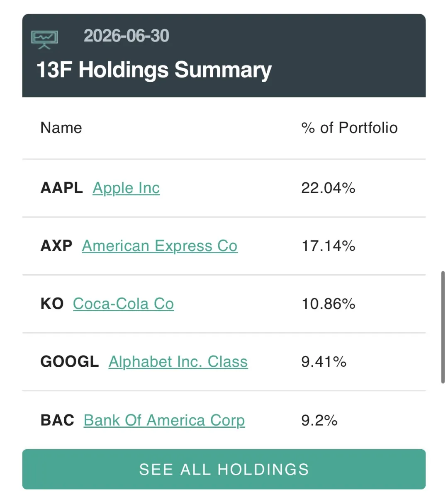Click the 13F Holdings Summary title
The height and width of the screenshot is (499, 448).
(154, 70)
